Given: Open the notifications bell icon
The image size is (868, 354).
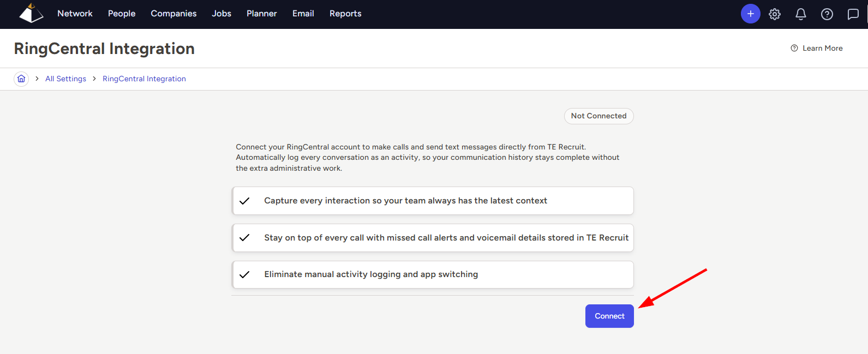Looking at the screenshot, I should (800, 14).
